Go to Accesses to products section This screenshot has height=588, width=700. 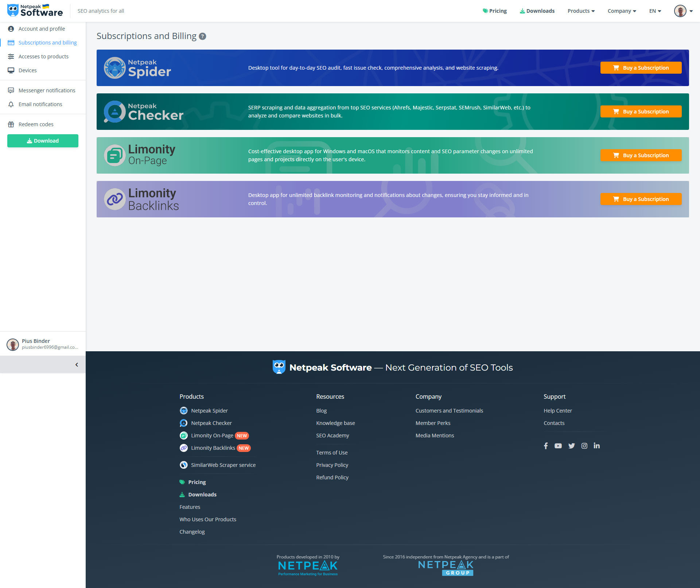click(x=43, y=57)
